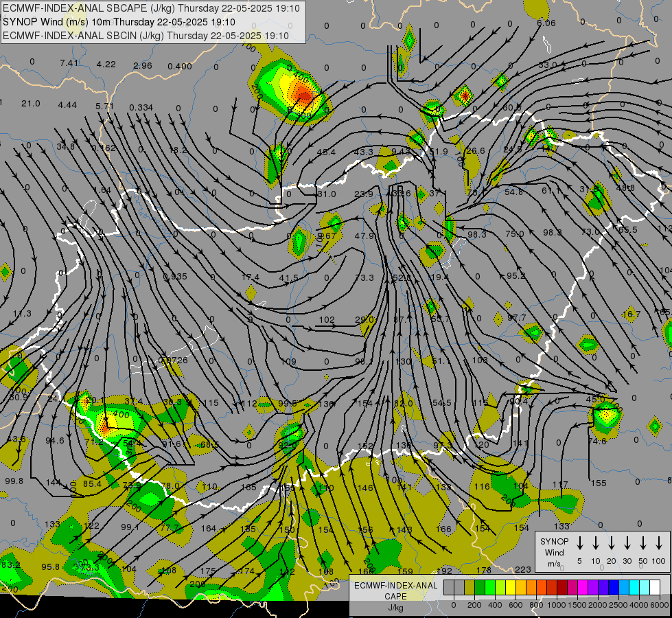
Task: Click the bright yellow CAPE legend swatch
Action: 511,587
